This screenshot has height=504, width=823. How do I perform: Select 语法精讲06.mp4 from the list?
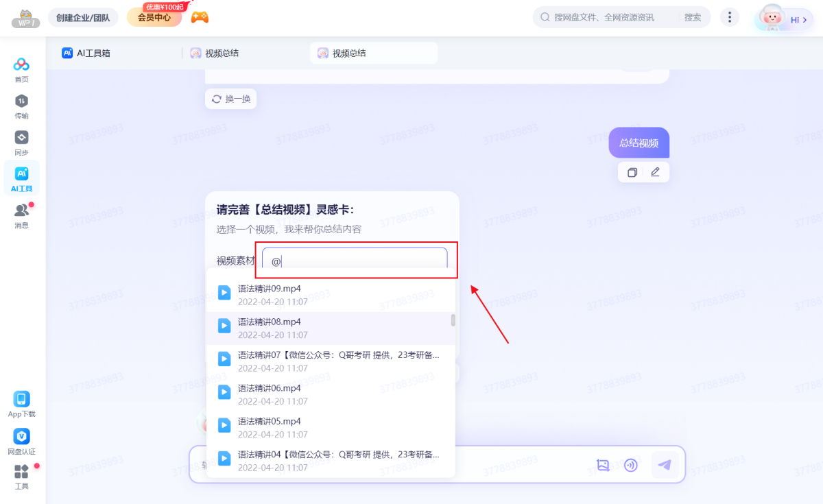[x=331, y=394]
